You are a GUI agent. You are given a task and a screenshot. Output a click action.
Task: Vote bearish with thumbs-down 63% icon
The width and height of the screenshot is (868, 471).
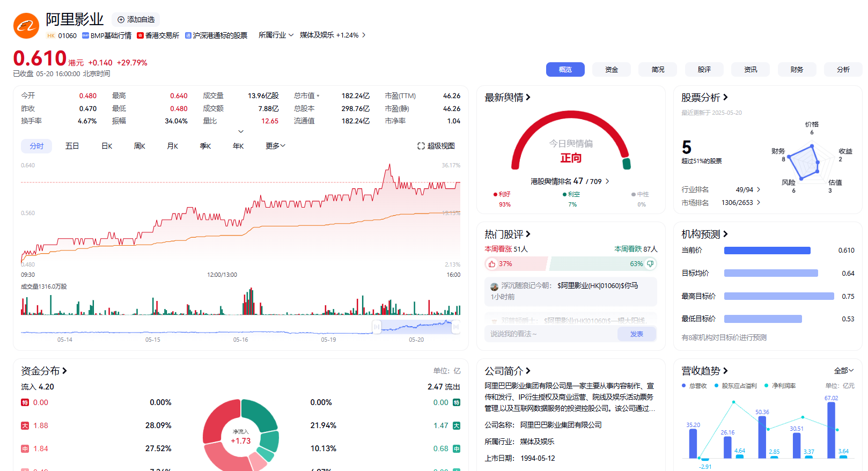[650, 264]
